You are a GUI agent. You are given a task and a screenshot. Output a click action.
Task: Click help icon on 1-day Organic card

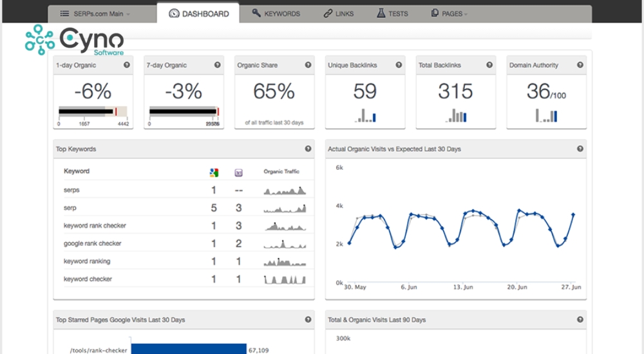[126, 65]
